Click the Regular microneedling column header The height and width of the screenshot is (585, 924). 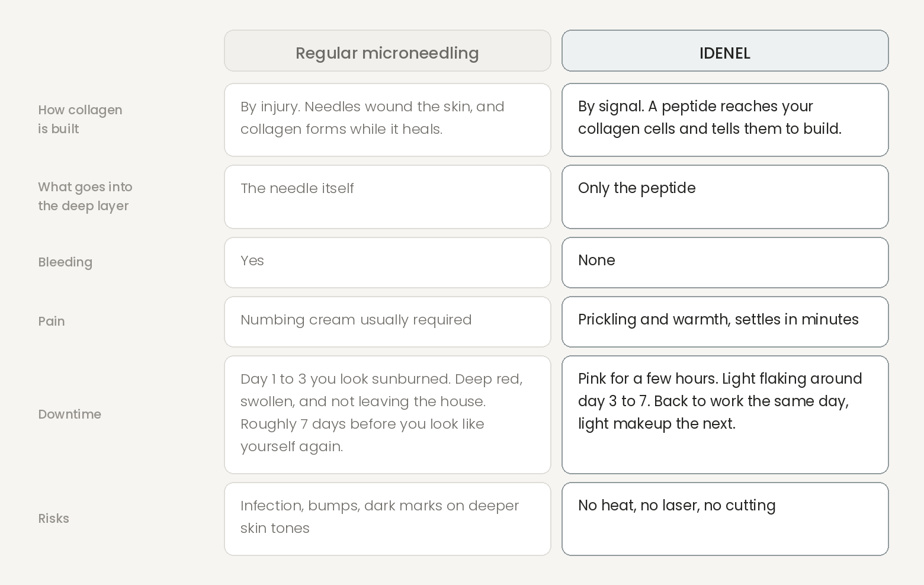[387, 51]
